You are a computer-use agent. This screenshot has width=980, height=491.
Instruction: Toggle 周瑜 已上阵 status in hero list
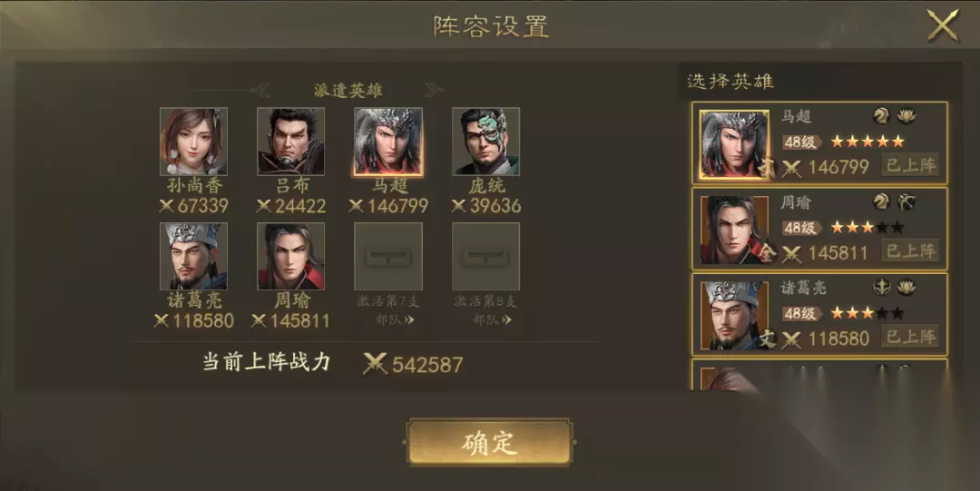[x=911, y=251]
